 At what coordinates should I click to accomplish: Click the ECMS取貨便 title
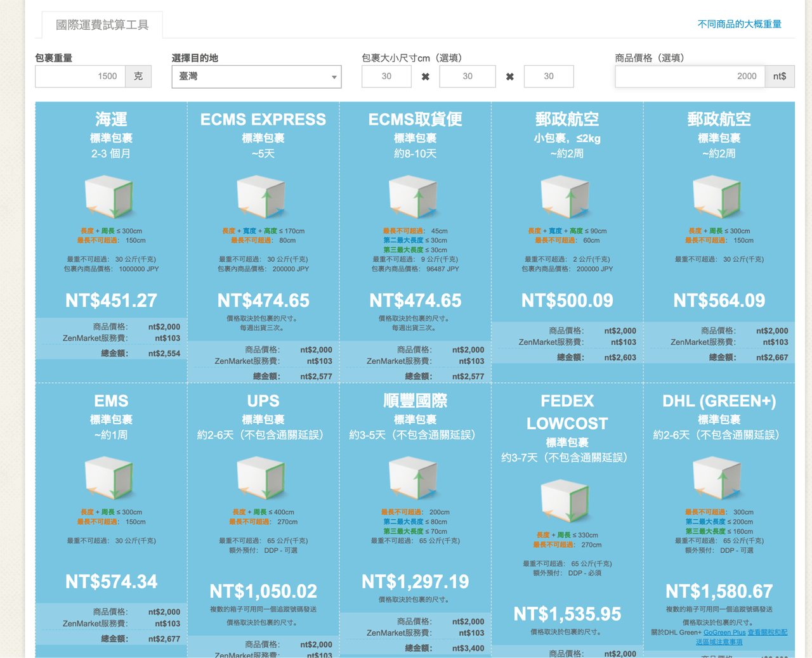416,119
